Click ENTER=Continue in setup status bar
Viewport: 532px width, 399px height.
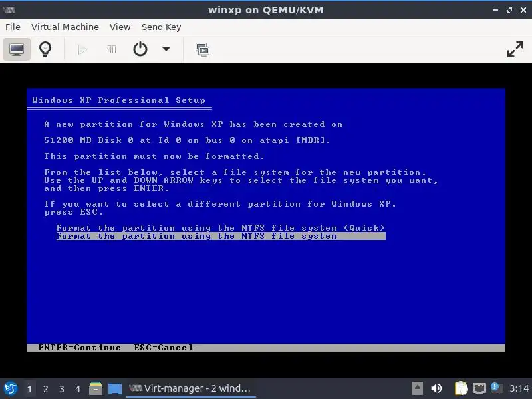coord(79,348)
